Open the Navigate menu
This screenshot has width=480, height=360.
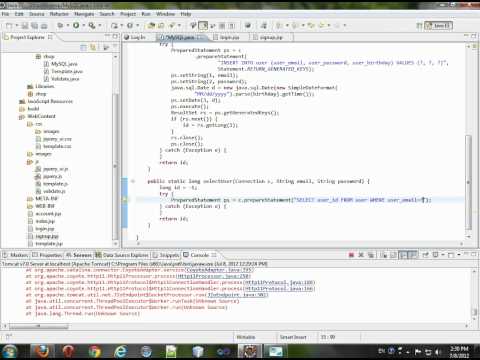pos(84,14)
